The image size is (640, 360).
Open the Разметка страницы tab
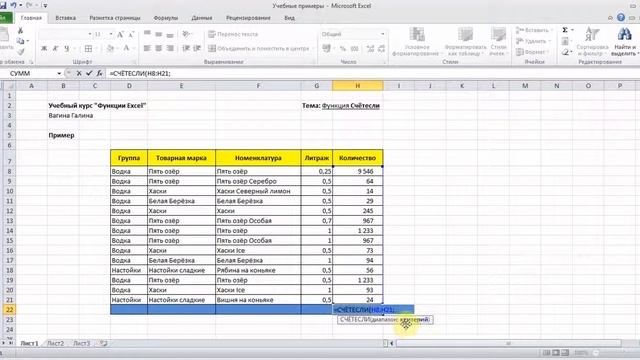point(115,18)
